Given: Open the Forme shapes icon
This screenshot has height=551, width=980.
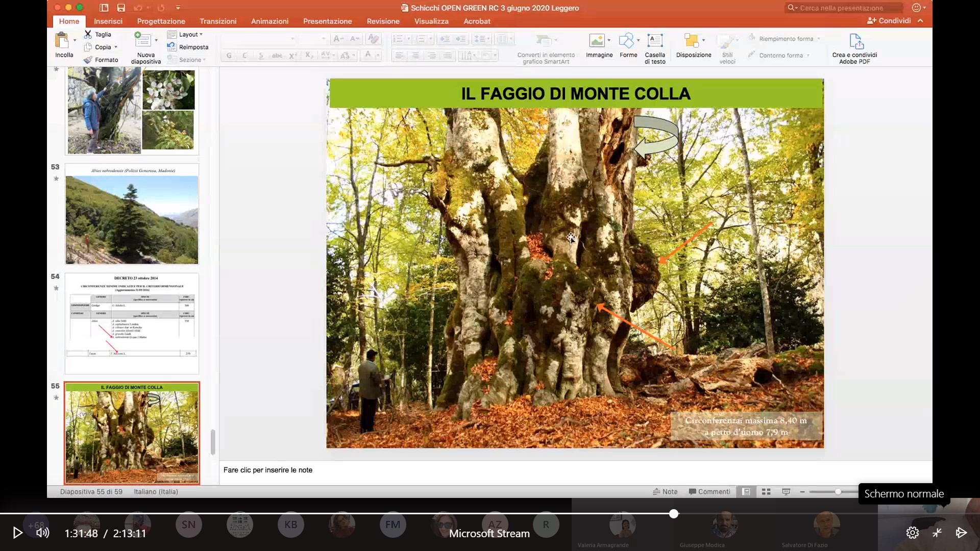Looking at the screenshot, I should click(626, 41).
